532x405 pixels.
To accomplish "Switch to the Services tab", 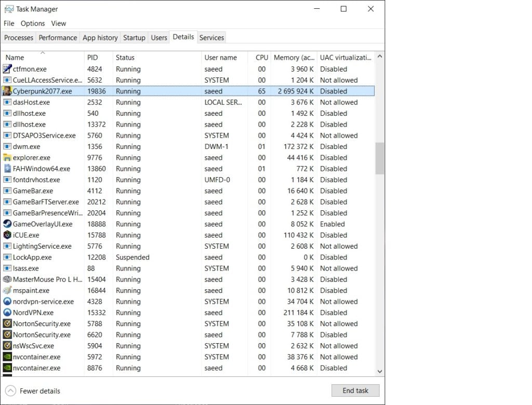I will point(211,37).
